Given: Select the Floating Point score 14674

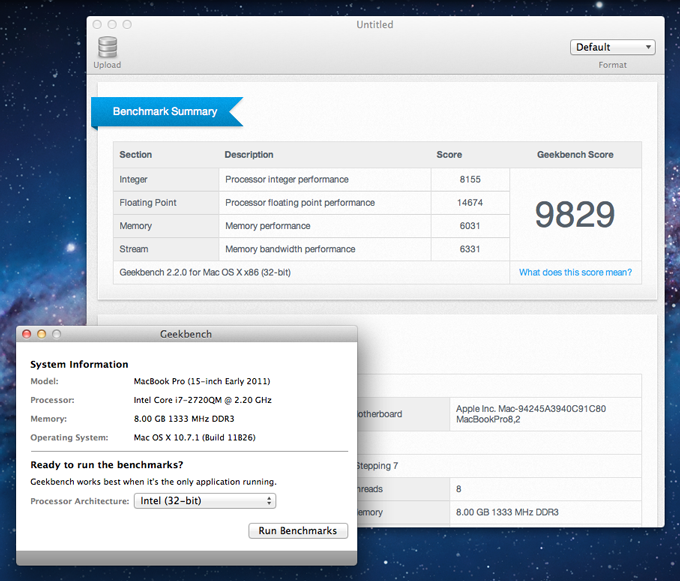Looking at the screenshot, I should pos(470,202).
